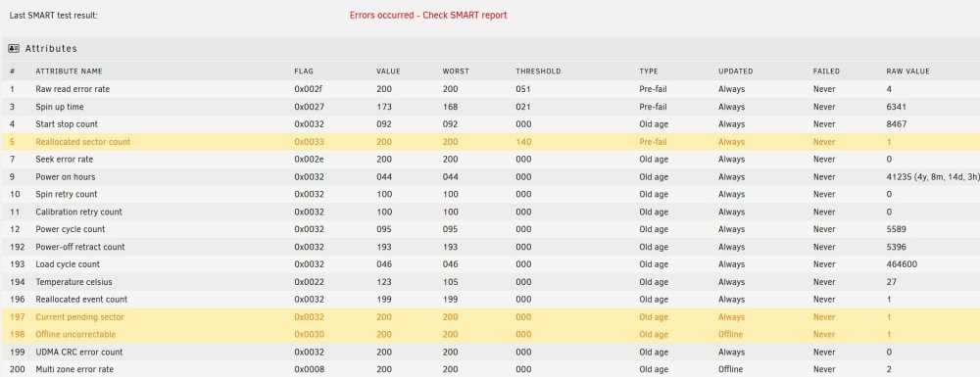Click threshold 051 in Raw read error rate row
The image size is (980, 377).
[523, 89]
